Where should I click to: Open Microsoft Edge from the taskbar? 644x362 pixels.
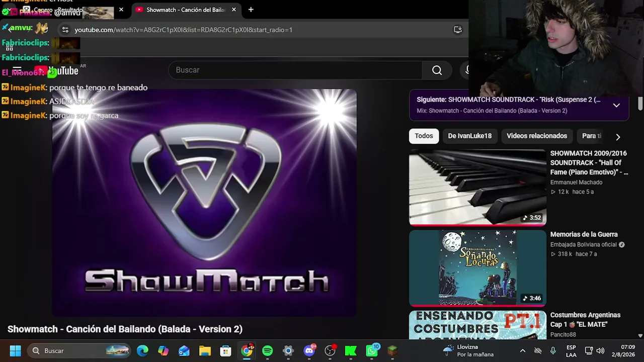[142, 351]
